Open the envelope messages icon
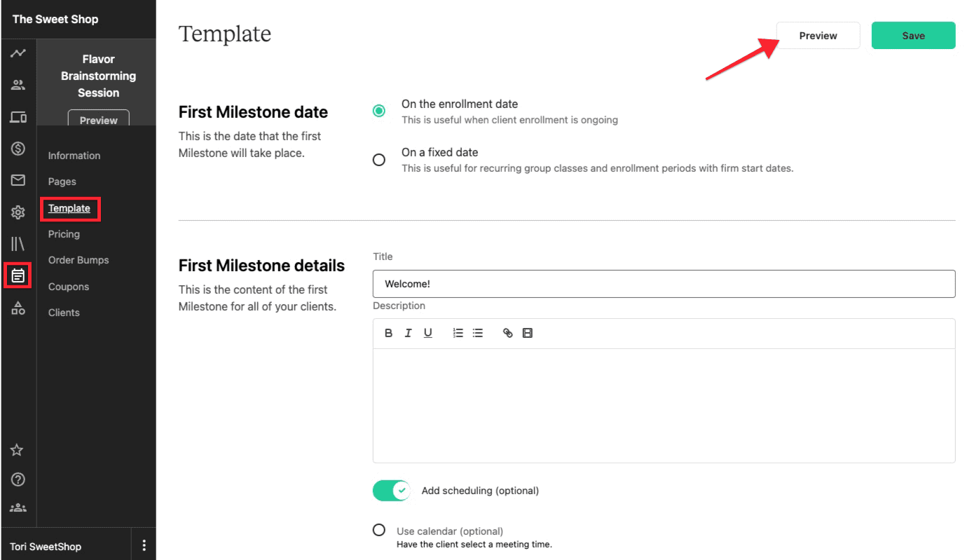This screenshot has height=560, width=972. [x=18, y=181]
